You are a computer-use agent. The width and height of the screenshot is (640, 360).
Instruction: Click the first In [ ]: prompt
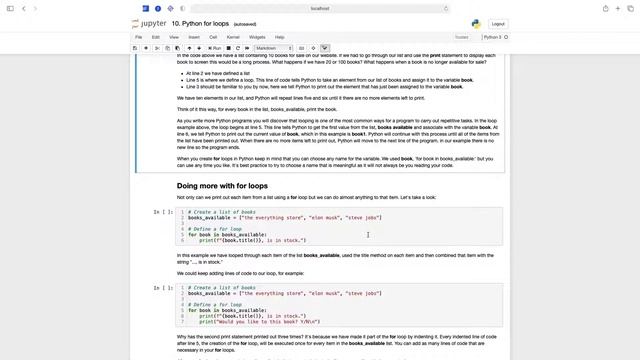click(x=163, y=212)
